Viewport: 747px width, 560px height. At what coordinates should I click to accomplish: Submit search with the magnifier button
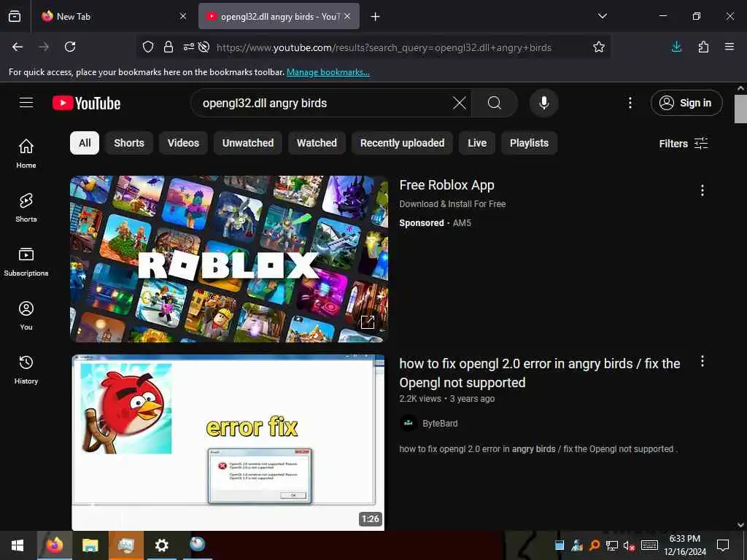(495, 103)
